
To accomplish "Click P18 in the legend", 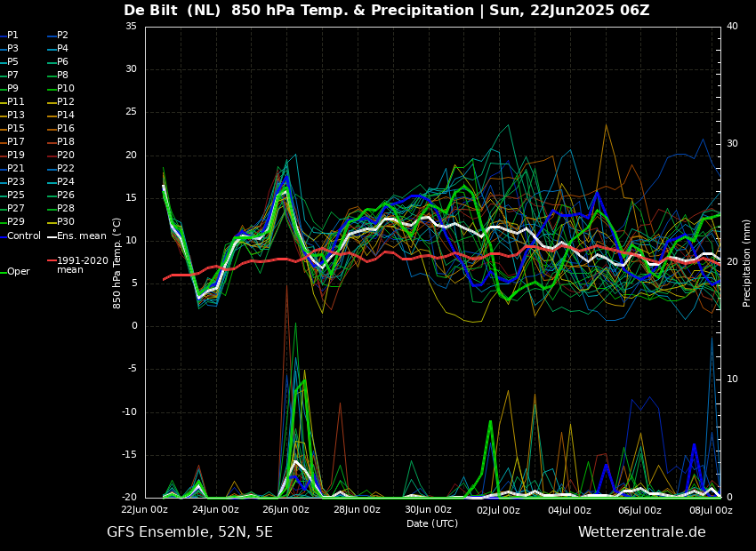I will (60, 141).
